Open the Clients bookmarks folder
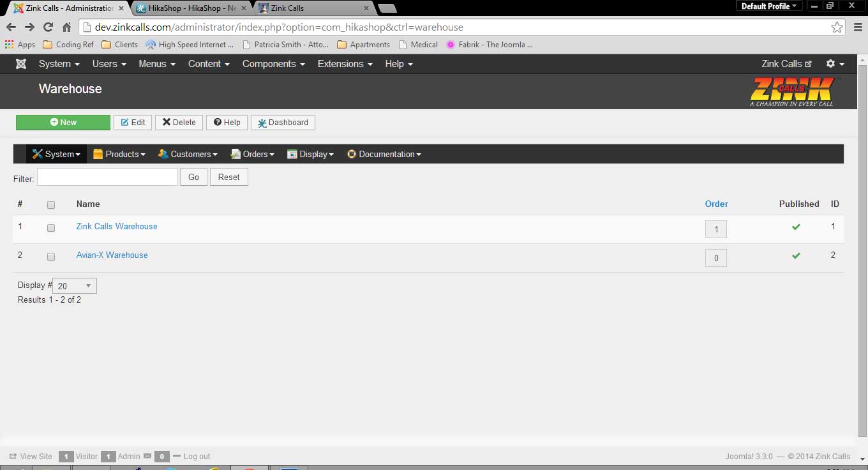Viewport: 868px width, 470px height. coord(119,45)
